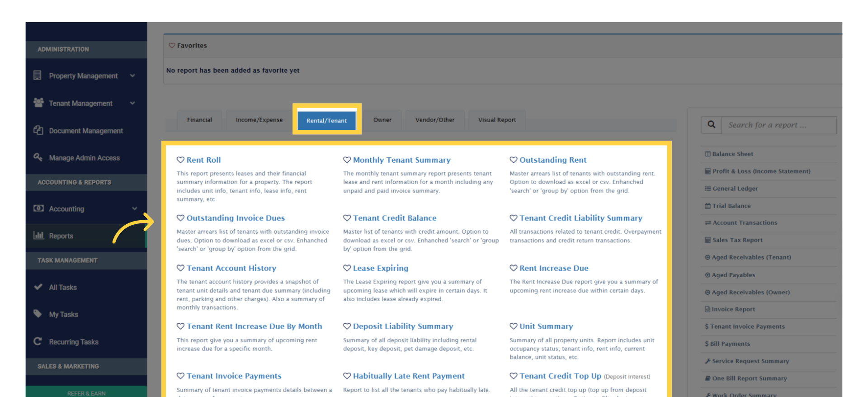
Task: Open Aged Payables in sidebar list
Action: [733, 275]
